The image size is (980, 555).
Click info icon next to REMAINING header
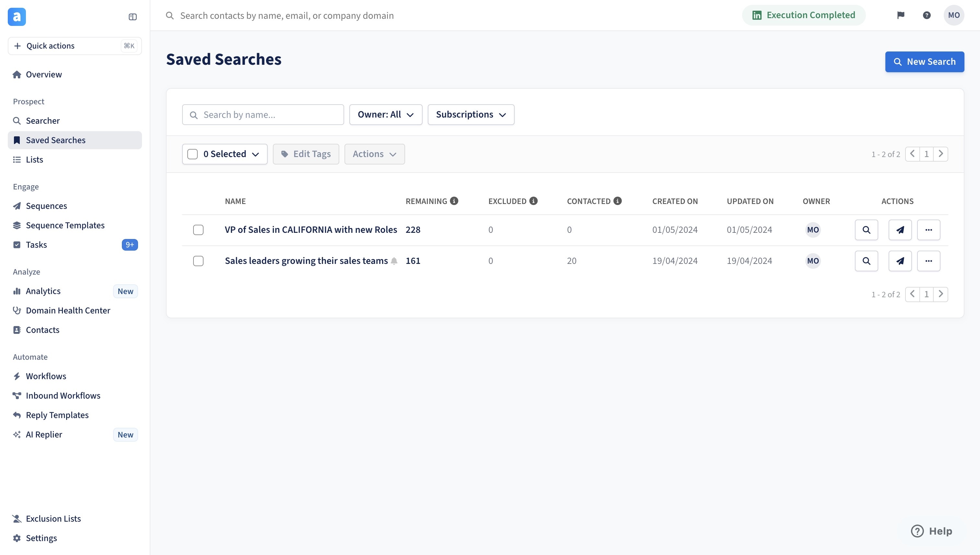(x=454, y=201)
